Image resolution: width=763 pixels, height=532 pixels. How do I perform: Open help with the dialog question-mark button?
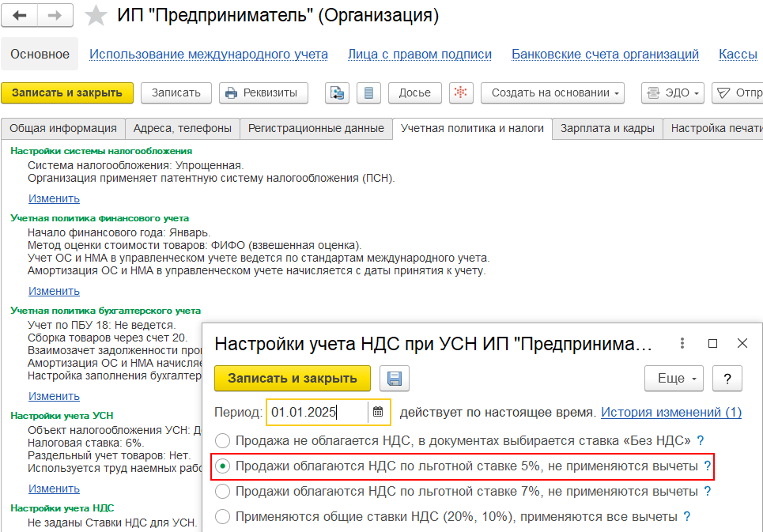[x=727, y=379]
